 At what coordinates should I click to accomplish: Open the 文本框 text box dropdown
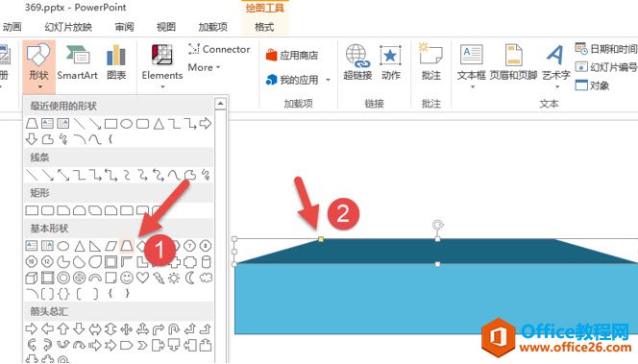pyautogui.click(x=472, y=66)
